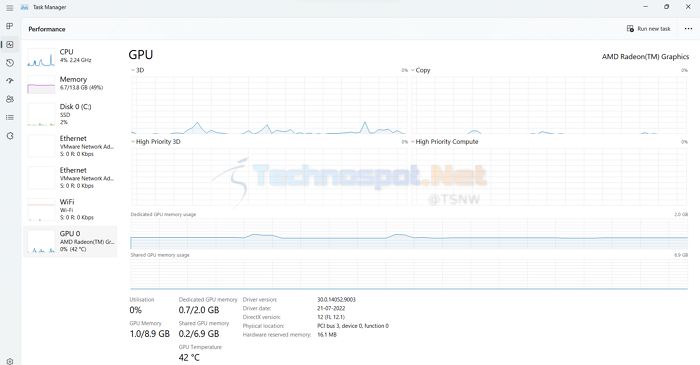Change the Copy graph engine dropdown

(421, 70)
